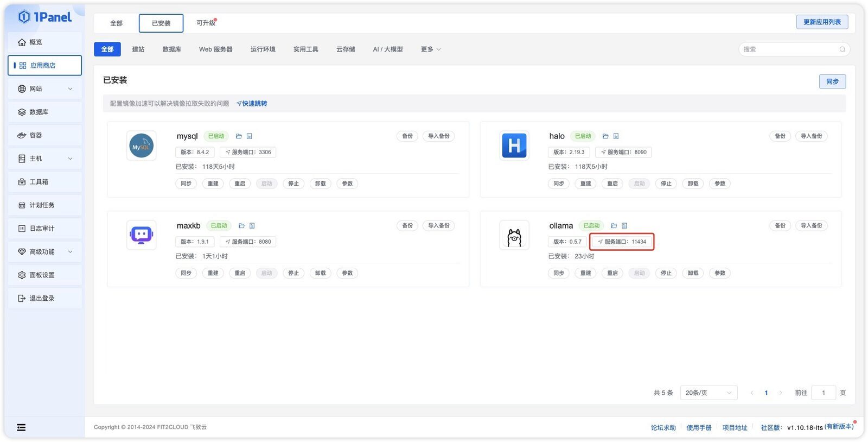Follow the 快速跳转 link

tap(252, 104)
